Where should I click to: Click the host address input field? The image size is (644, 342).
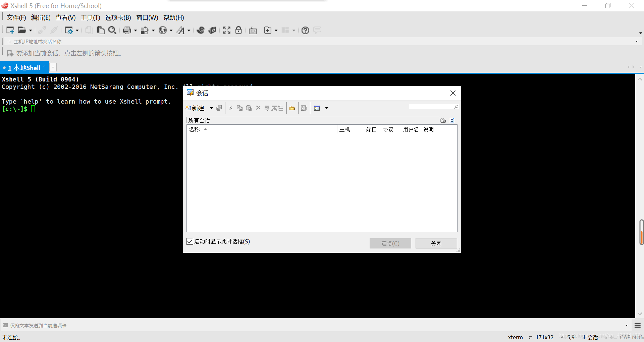(322, 42)
